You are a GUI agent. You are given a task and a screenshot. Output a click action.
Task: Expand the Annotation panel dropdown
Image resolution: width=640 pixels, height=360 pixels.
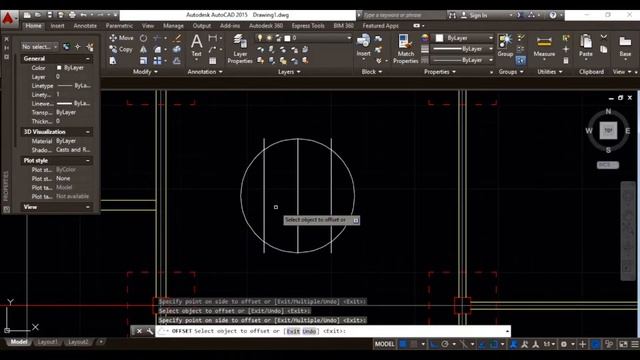tap(205, 72)
